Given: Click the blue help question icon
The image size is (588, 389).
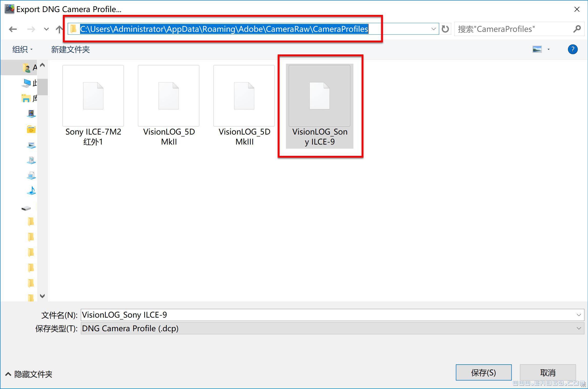Looking at the screenshot, I should [x=572, y=49].
